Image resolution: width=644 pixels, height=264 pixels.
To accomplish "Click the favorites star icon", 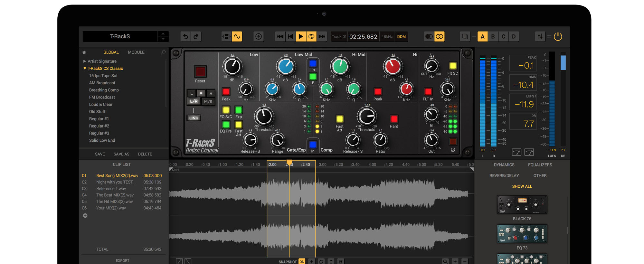I will pyautogui.click(x=84, y=52).
